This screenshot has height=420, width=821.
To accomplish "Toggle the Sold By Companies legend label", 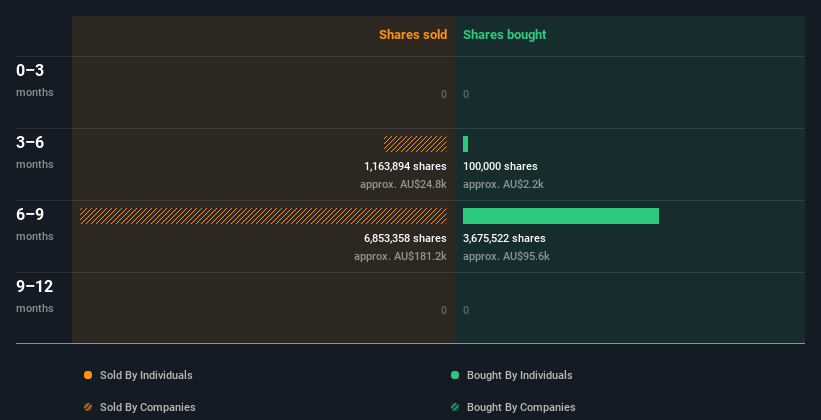I will coord(148,407).
